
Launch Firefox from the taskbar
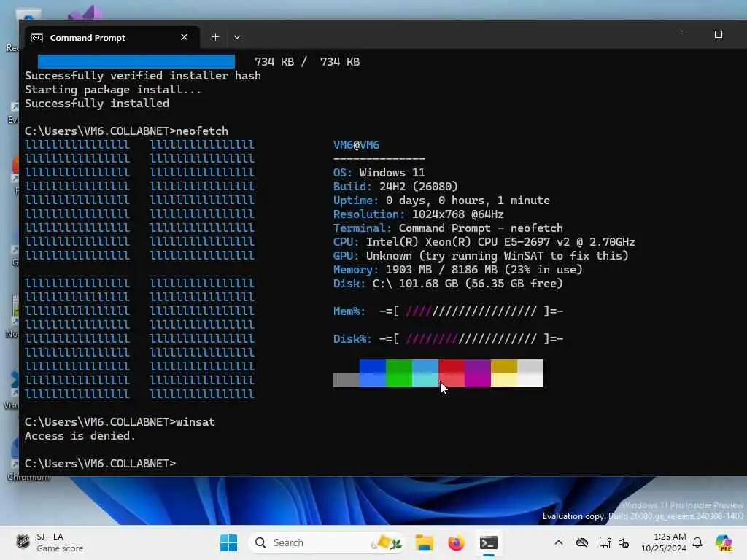pyautogui.click(x=456, y=542)
